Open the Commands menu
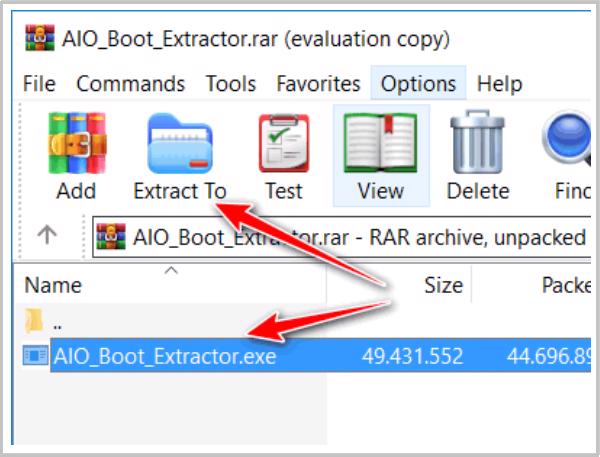Screen dimensions: 600x457 (x=130, y=83)
